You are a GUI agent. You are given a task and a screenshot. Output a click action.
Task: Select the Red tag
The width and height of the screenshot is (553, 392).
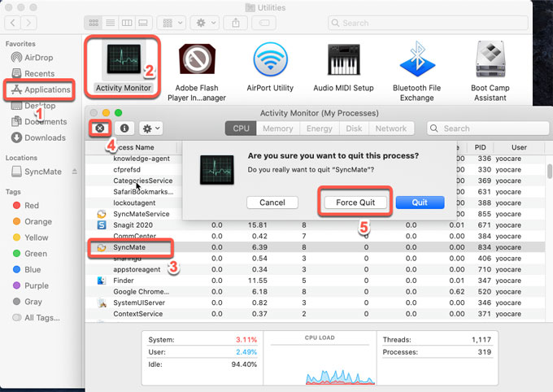(x=26, y=205)
